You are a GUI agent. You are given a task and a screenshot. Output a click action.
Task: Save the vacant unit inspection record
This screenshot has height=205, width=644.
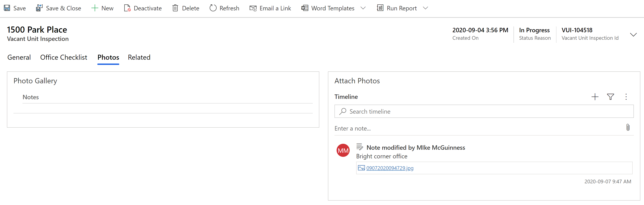pyautogui.click(x=15, y=8)
